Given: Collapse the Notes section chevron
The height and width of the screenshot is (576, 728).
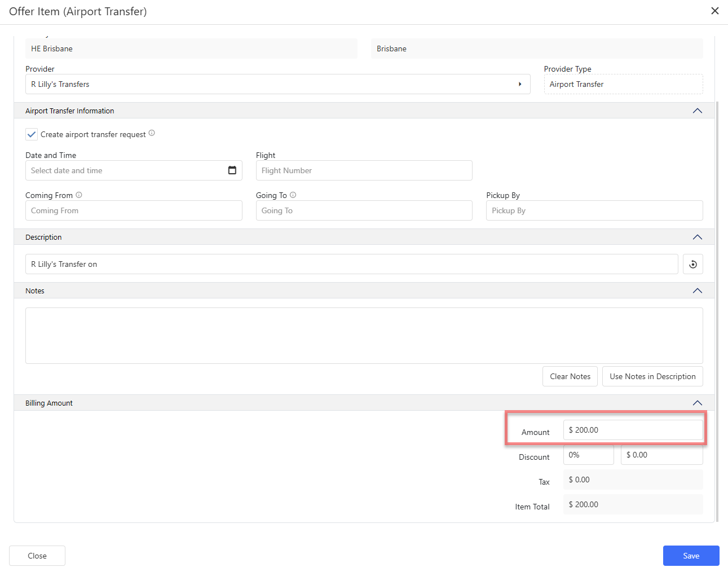Looking at the screenshot, I should click(697, 291).
